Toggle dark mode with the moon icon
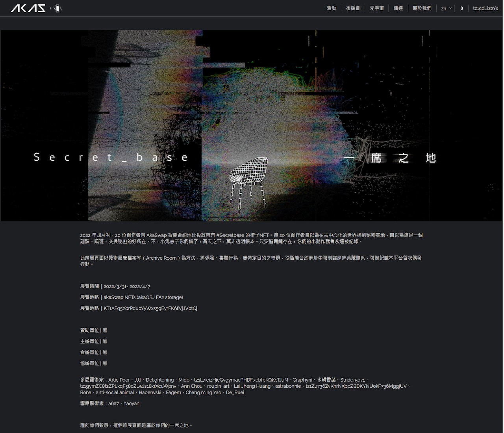This screenshot has height=433, width=504. click(x=461, y=8)
